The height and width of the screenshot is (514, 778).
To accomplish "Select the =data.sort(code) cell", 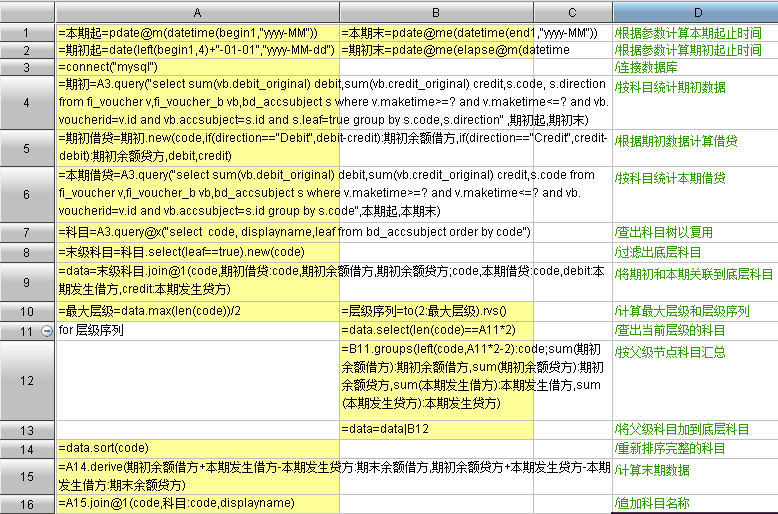I will click(x=197, y=447).
